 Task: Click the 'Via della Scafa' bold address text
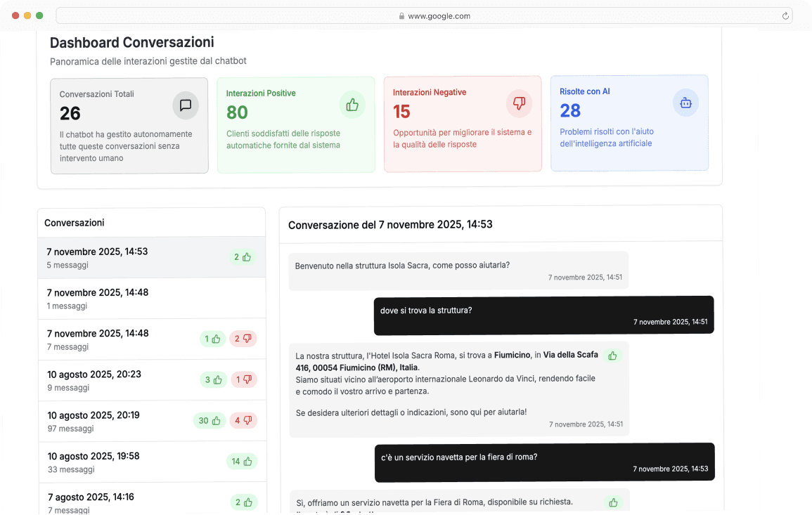(x=571, y=355)
